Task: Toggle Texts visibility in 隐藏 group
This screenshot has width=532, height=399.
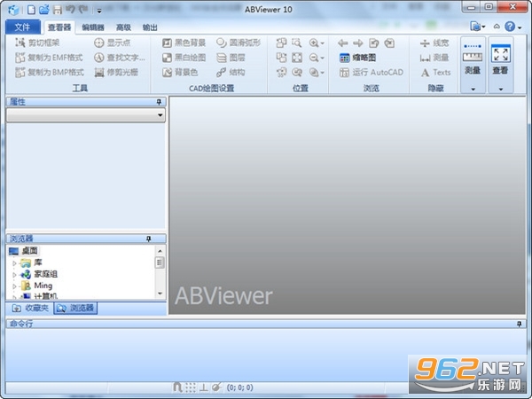Action: coord(435,73)
